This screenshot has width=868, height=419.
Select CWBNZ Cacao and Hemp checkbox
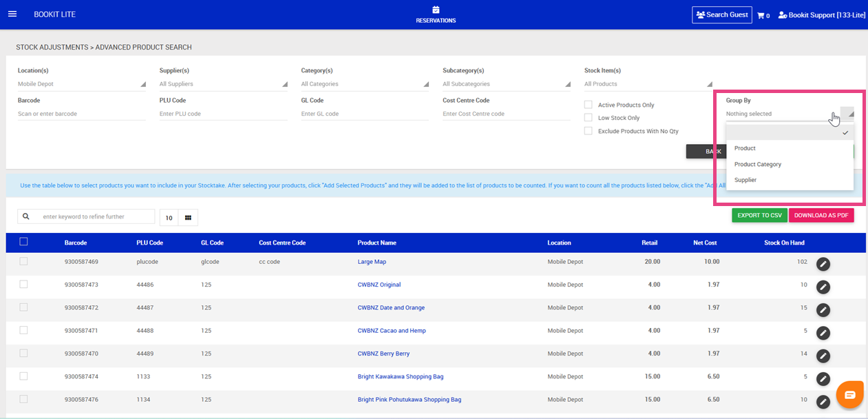point(23,330)
